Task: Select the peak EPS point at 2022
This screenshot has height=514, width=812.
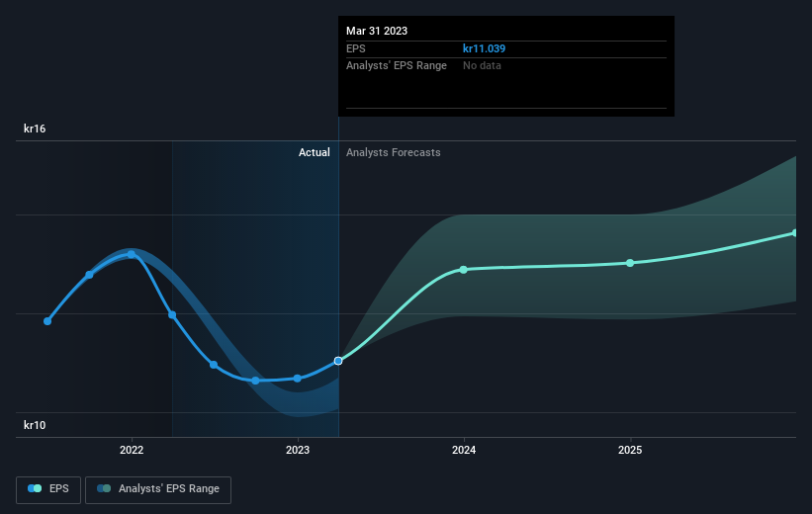Action: tap(131, 254)
